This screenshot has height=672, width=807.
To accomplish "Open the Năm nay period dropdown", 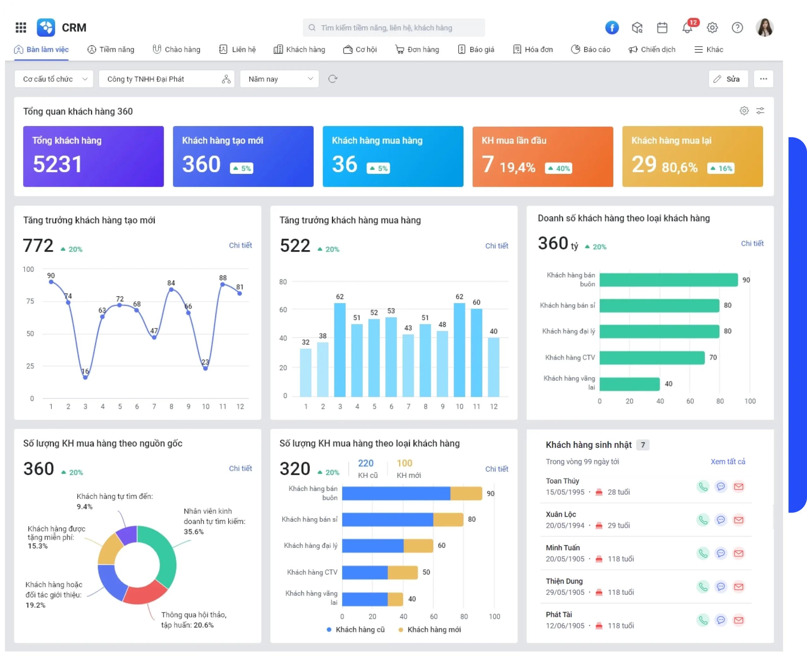I will [x=279, y=79].
